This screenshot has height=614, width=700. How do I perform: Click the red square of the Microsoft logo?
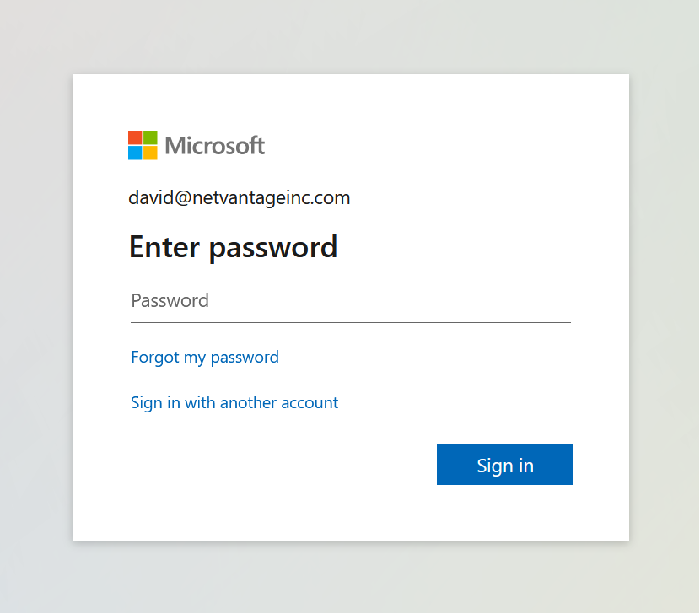click(135, 137)
